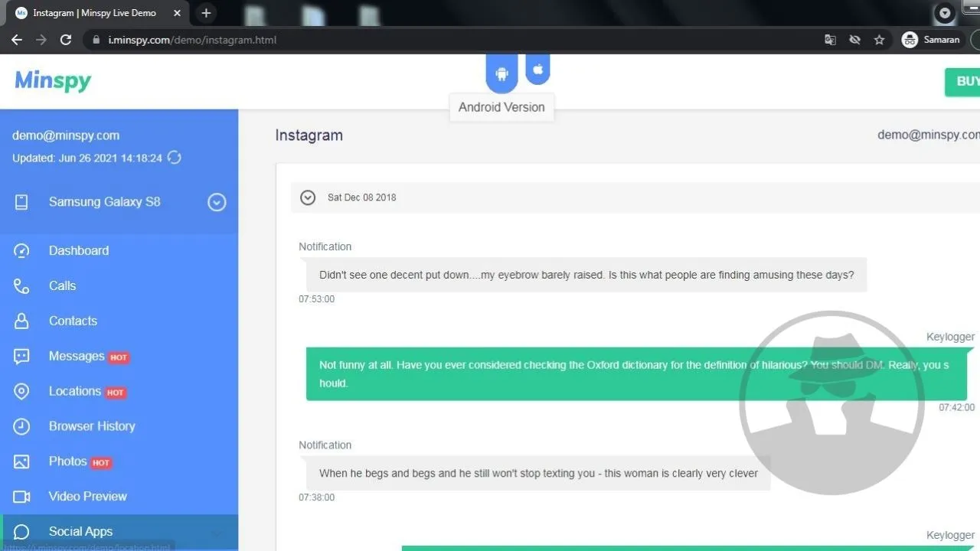Expand the Samsung Galaxy S8 device dropdown

[217, 202]
